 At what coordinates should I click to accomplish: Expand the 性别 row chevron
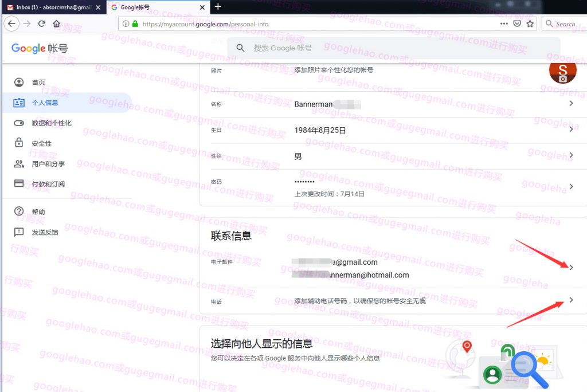click(571, 155)
